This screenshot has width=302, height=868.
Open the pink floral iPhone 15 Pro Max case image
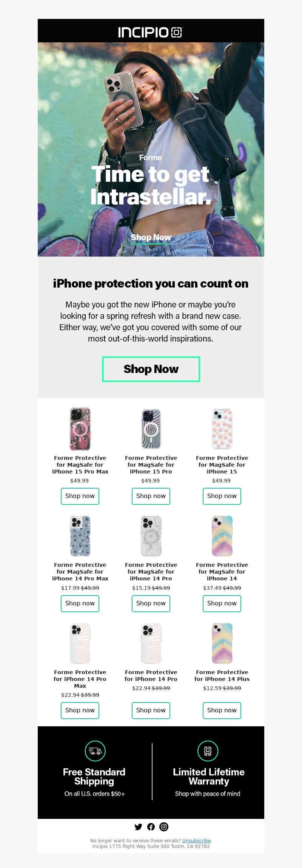tap(80, 429)
